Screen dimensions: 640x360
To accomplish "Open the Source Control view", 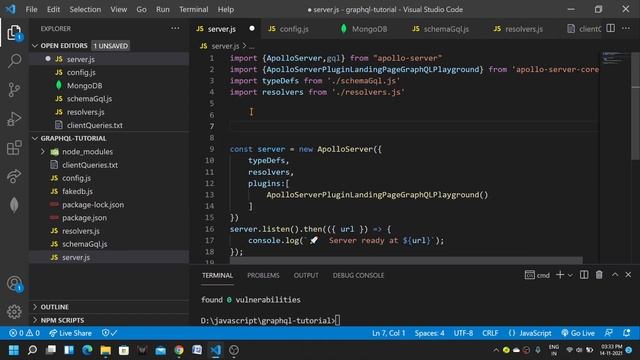I will tap(14, 89).
